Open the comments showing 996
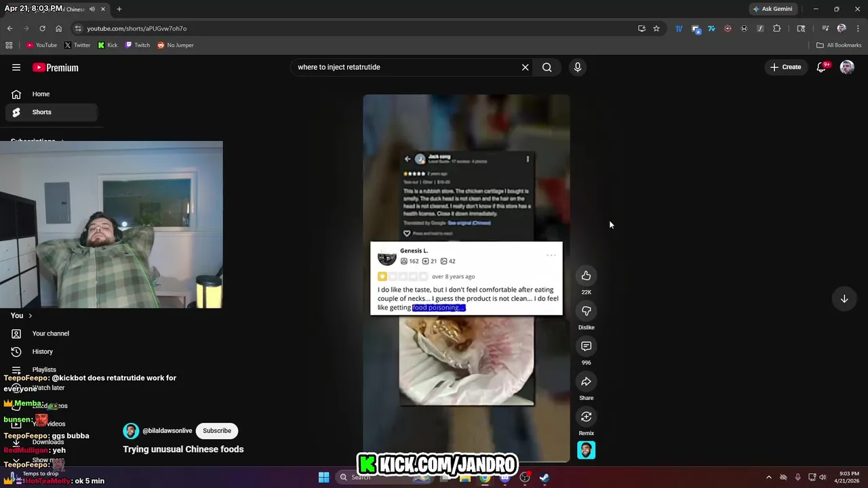868x488 pixels. click(x=586, y=346)
